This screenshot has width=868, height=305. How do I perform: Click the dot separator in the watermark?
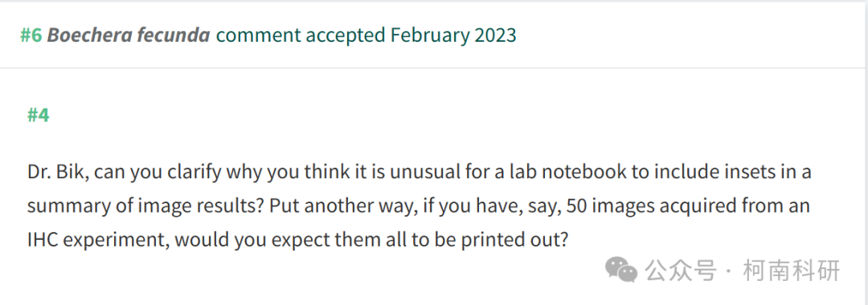(x=730, y=271)
